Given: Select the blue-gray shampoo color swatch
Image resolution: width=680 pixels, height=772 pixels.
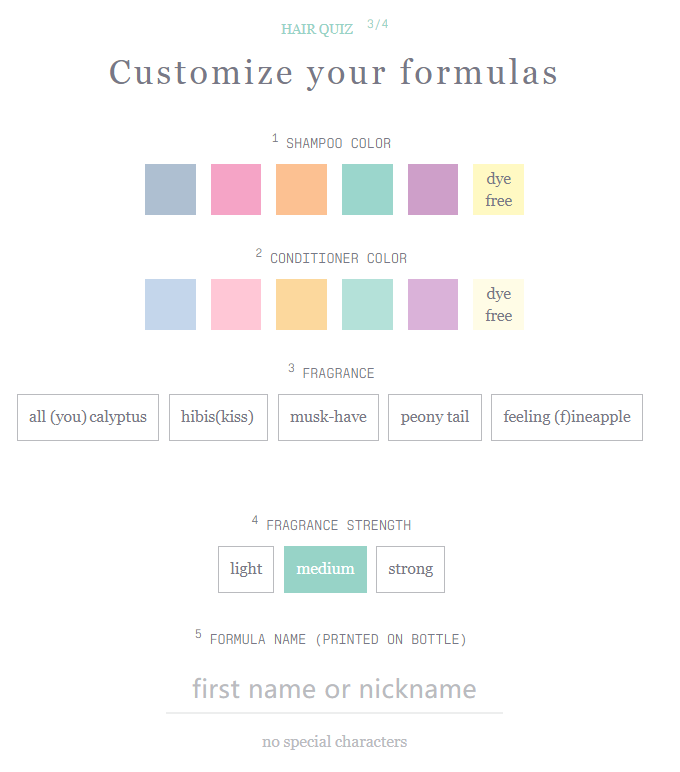Looking at the screenshot, I should click(x=170, y=189).
